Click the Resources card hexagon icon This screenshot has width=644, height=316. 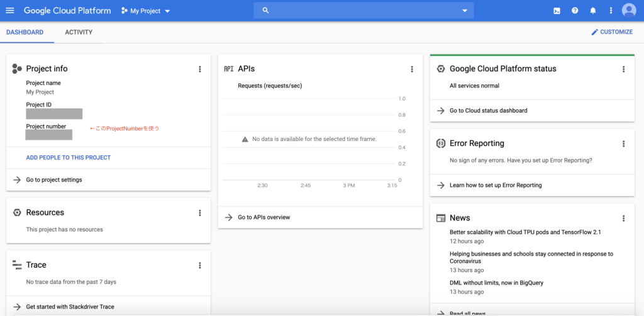tap(17, 212)
